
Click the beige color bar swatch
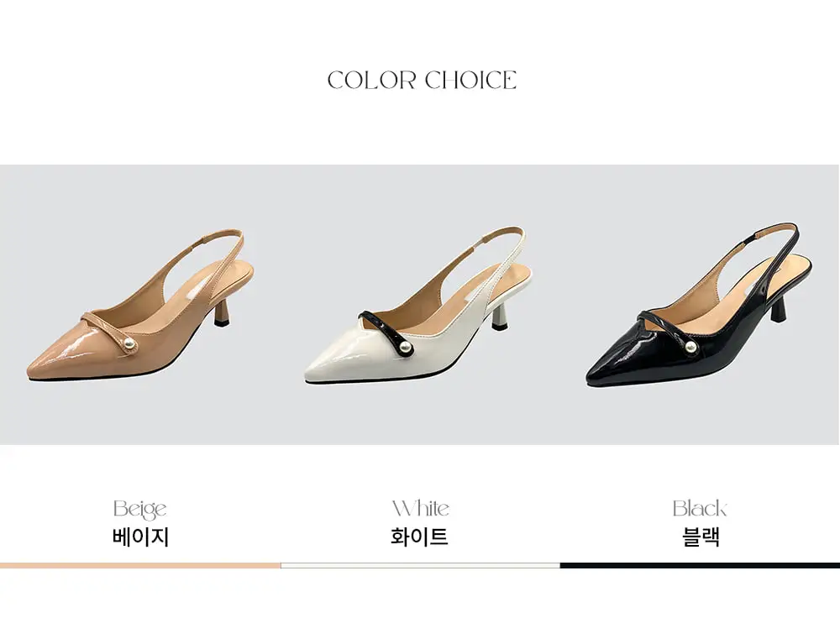[x=139, y=566]
